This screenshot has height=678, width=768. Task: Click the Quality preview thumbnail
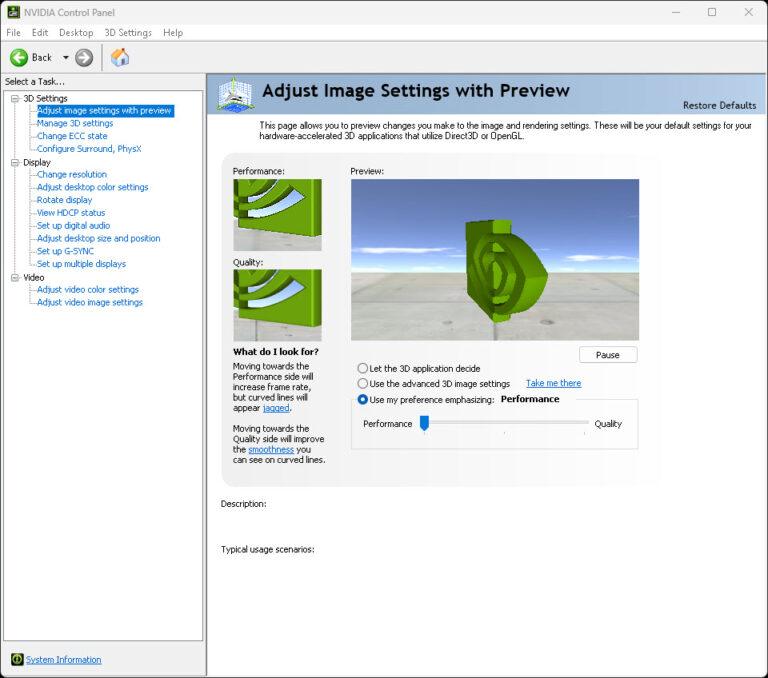tap(277, 305)
